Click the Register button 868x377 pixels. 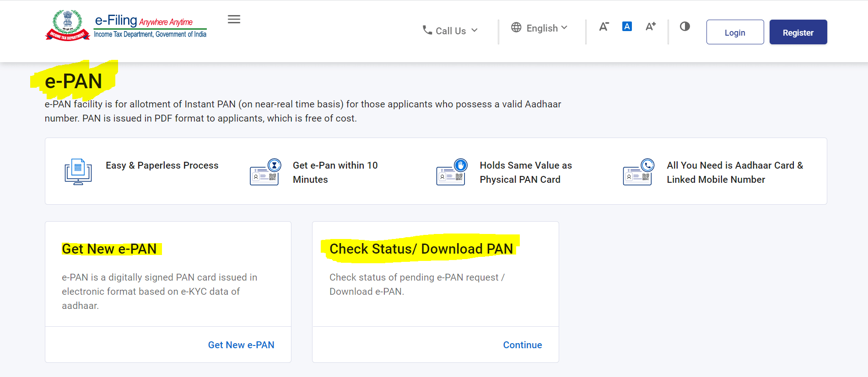pos(798,32)
